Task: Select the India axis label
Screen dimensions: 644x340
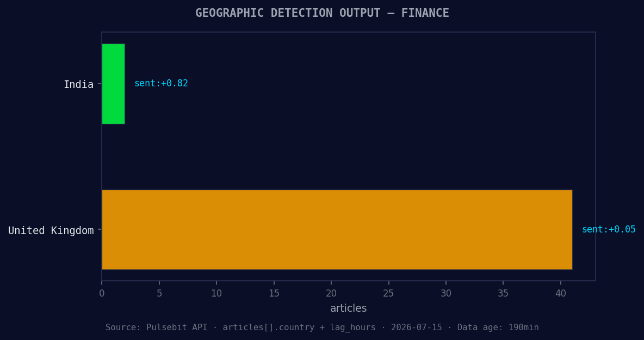Action: 78,85
